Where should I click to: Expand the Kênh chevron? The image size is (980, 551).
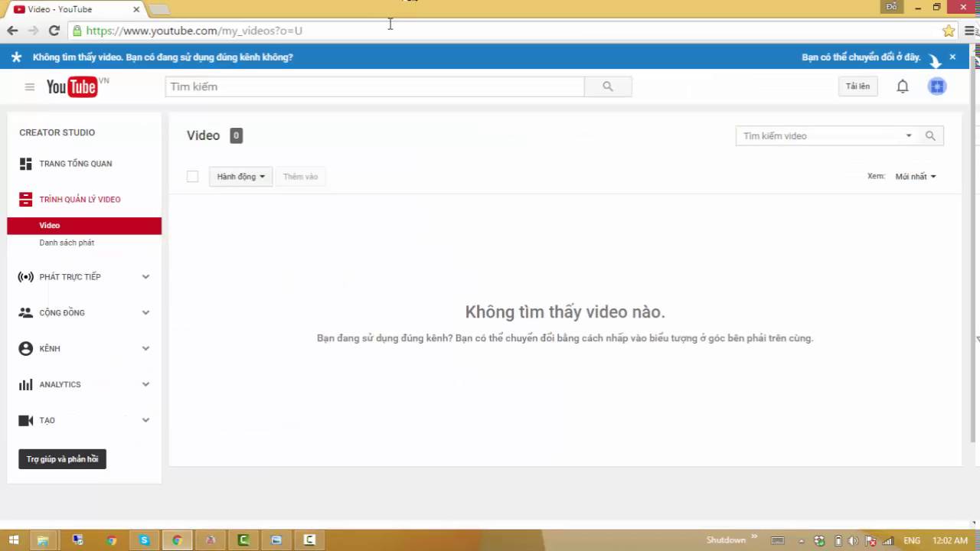click(x=145, y=349)
